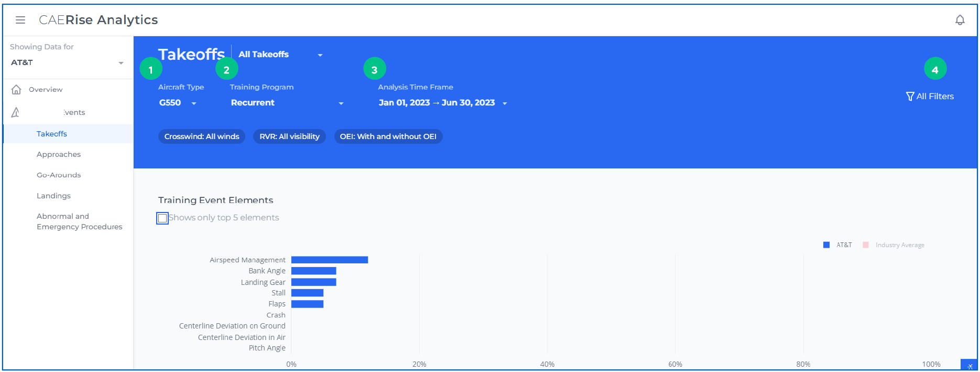
Task: Click the Bank Angle bar
Action: click(313, 271)
